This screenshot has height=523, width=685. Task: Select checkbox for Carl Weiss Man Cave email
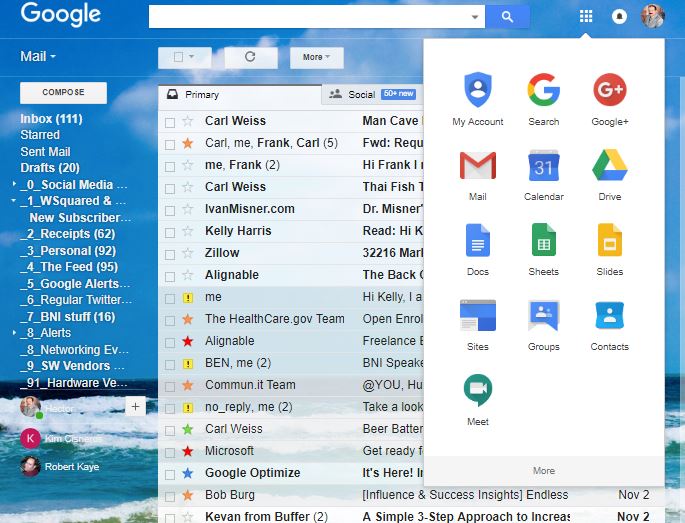[170, 122]
